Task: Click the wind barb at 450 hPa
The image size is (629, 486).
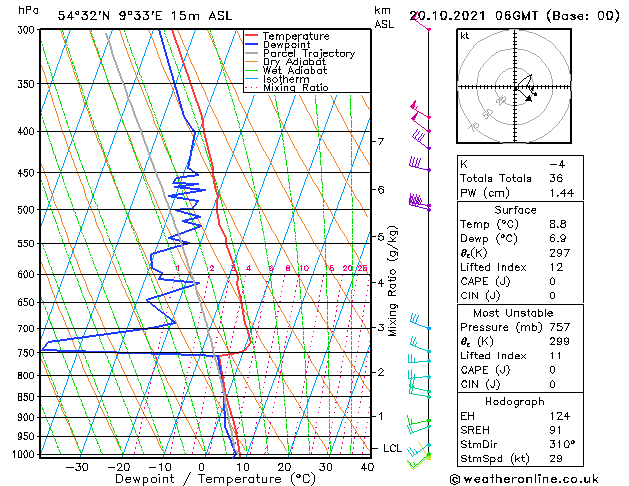Action: pos(420,164)
